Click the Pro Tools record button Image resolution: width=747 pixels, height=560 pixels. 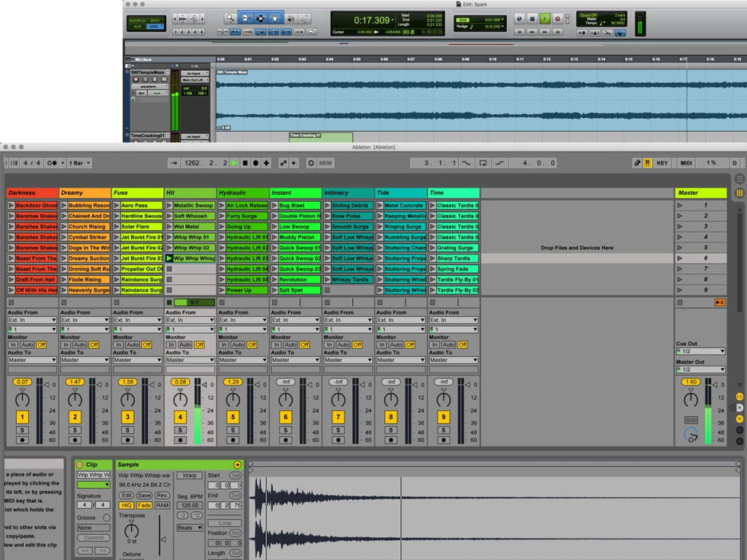(557, 18)
